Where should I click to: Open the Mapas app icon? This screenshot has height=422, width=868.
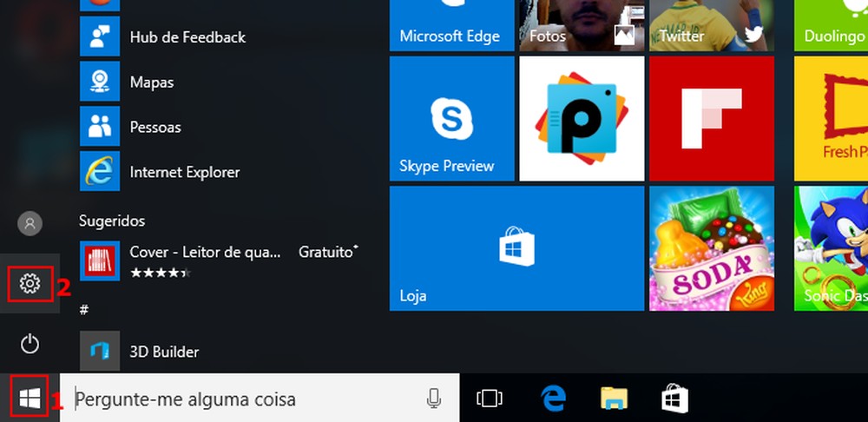click(100, 82)
